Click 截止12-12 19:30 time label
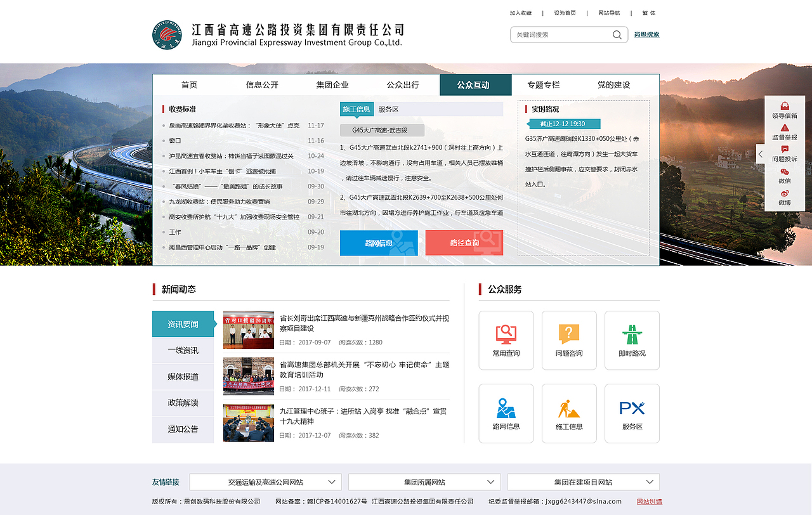812x515 pixels. [563, 124]
